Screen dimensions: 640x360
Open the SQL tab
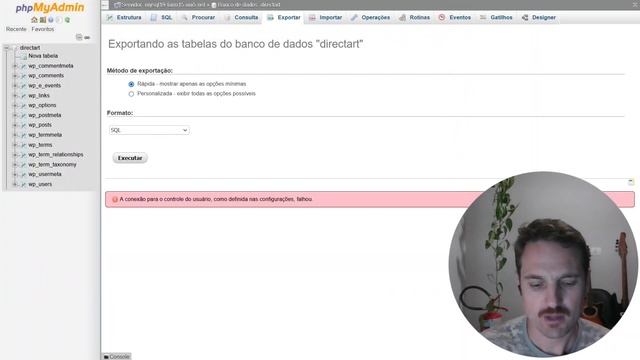161,18
